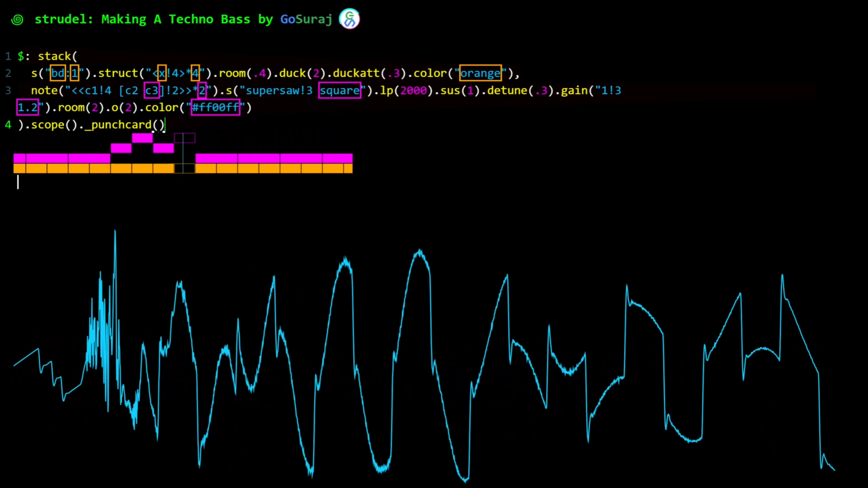868x488 pixels.
Task: Click line number 3 to select
Action: pyautogui.click(x=8, y=90)
